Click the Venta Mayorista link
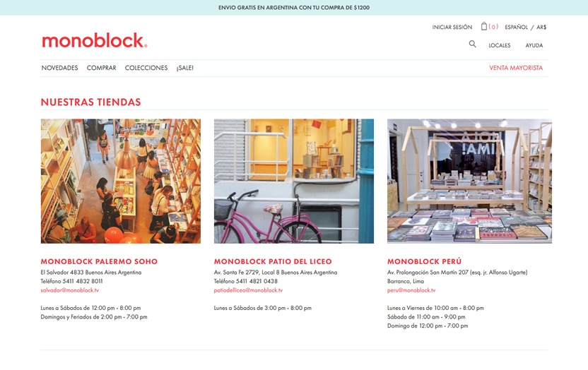Viewport: 588px width, 370px height. coord(516,68)
